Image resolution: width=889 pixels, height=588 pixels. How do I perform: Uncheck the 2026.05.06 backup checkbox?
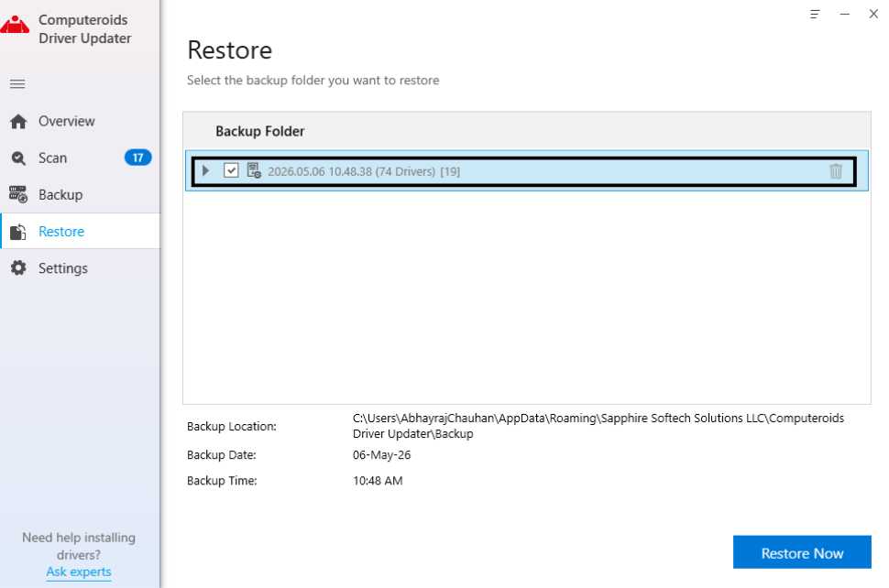pos(231,170)
